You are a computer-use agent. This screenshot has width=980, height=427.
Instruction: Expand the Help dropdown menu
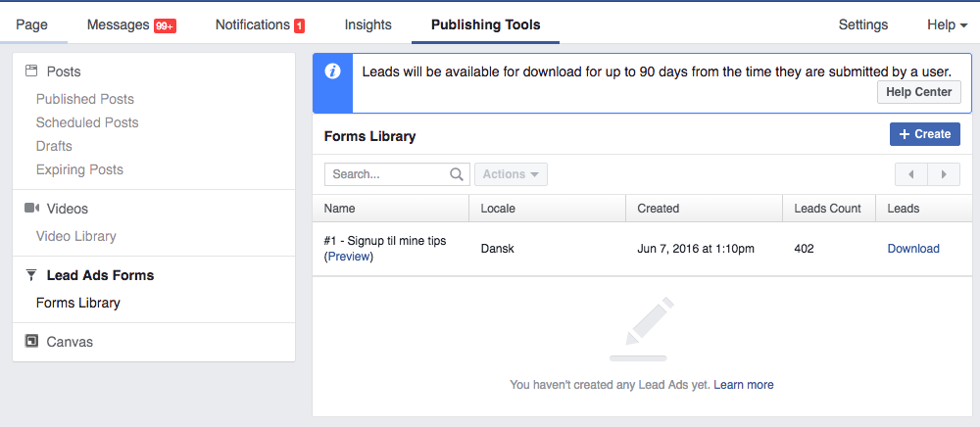pos(948,24)
